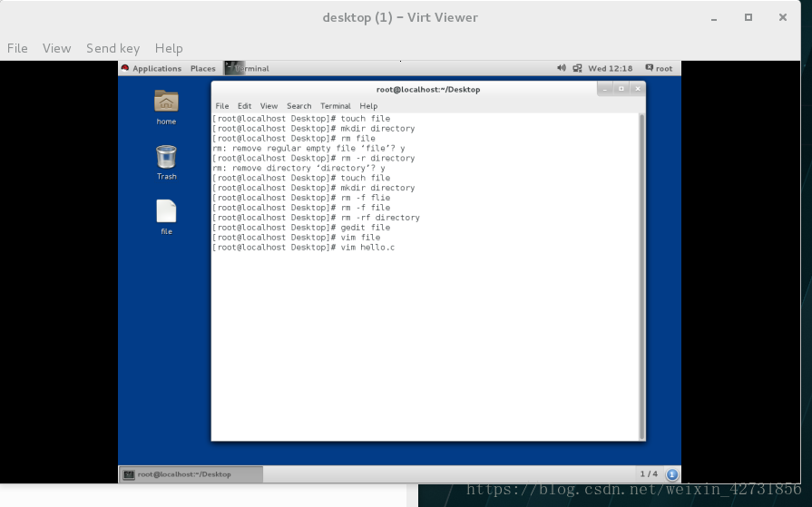Open Virt Viewer File menu
Viewport: 812px width, 507px height.
[17, 48]
